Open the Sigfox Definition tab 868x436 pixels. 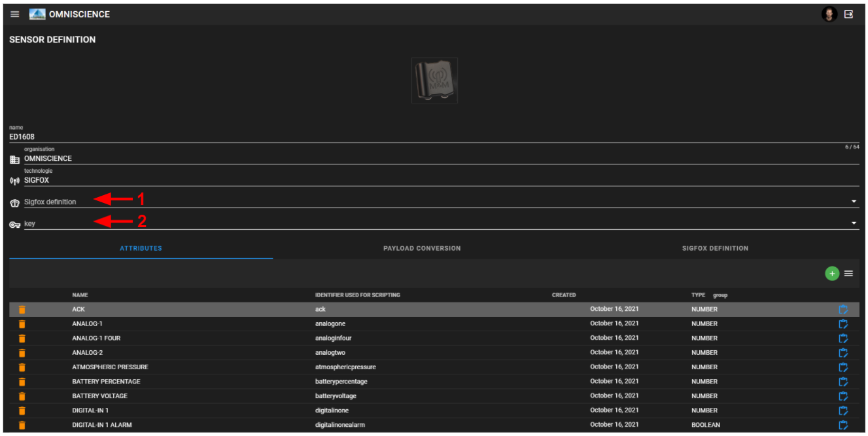715,249
